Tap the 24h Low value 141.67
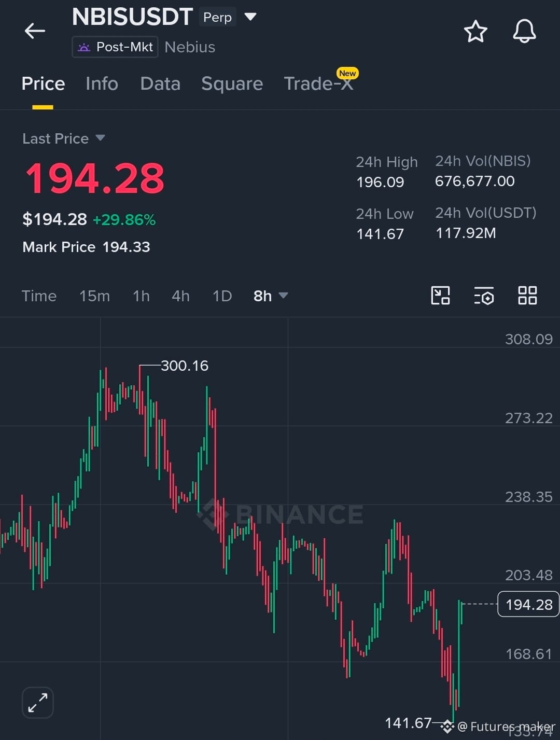Image resolution: width=560 pixels, height=740 pixels. pos(380,234)
